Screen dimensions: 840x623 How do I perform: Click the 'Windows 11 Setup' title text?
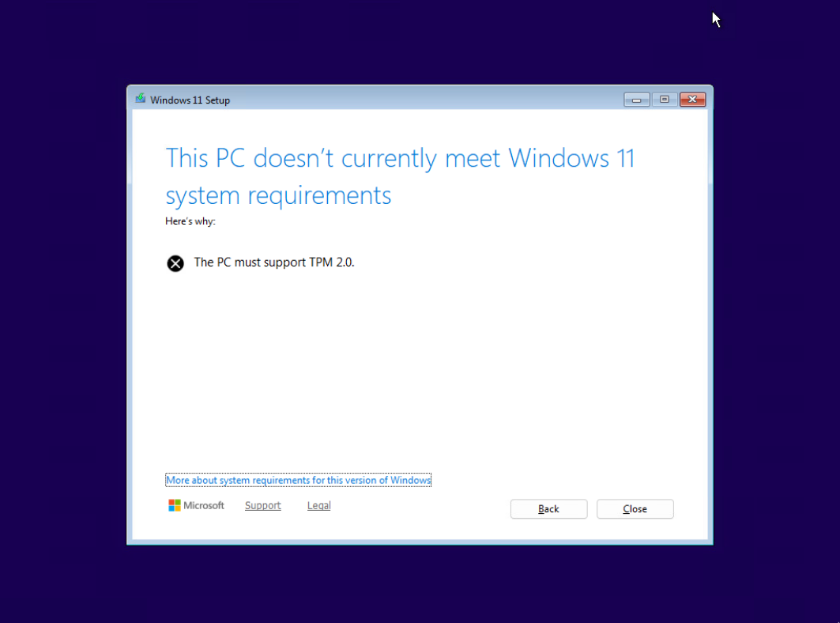tap(190, 100)
